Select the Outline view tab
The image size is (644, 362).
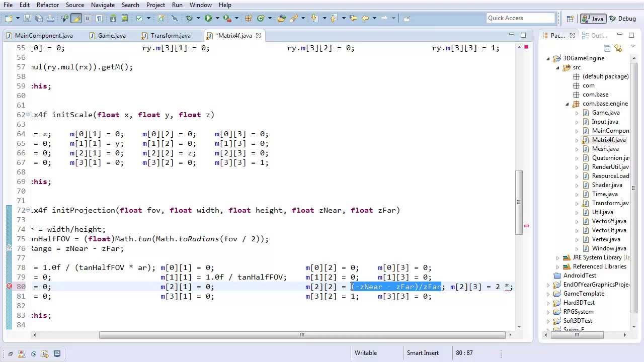(595, 36)
